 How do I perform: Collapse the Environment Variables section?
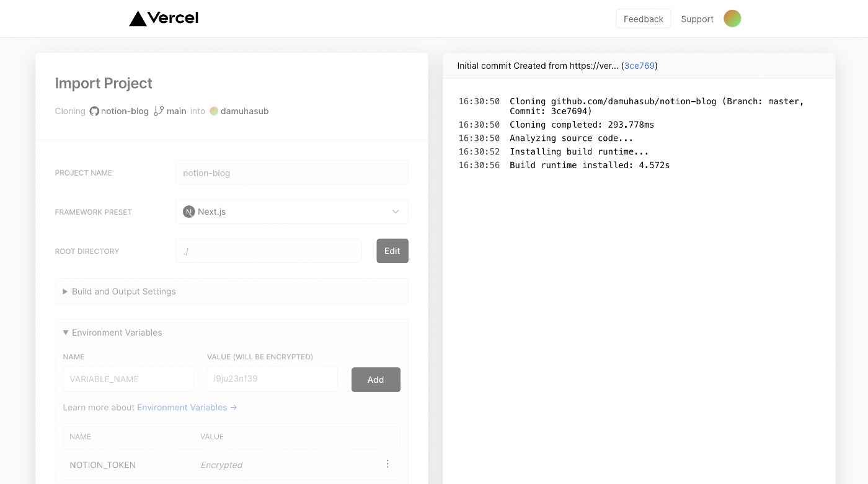(112, 333)
